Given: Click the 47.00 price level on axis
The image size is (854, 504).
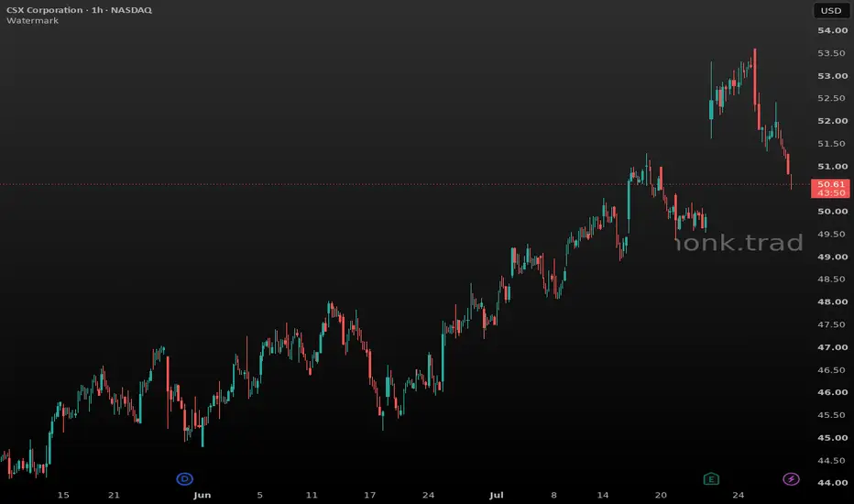Looking at the screenshot, I should (832, 347).
